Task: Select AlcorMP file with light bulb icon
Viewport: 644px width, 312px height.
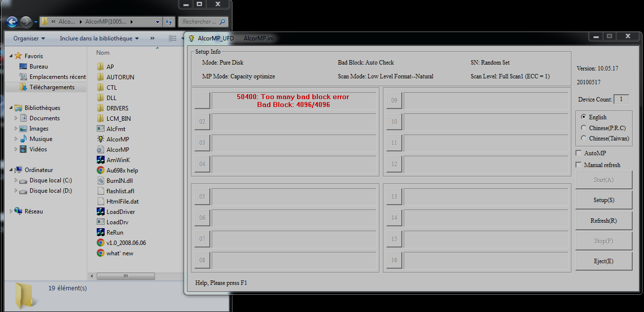Action: coord(113,139)
